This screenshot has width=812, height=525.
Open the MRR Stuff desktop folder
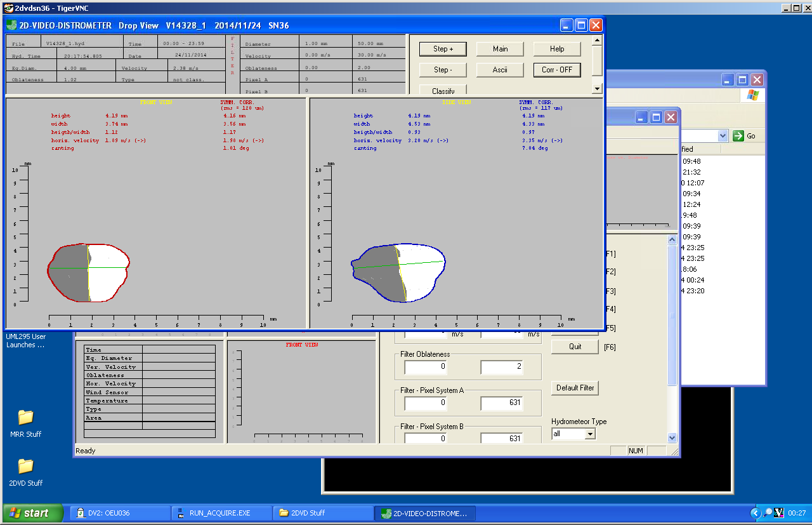25,418
